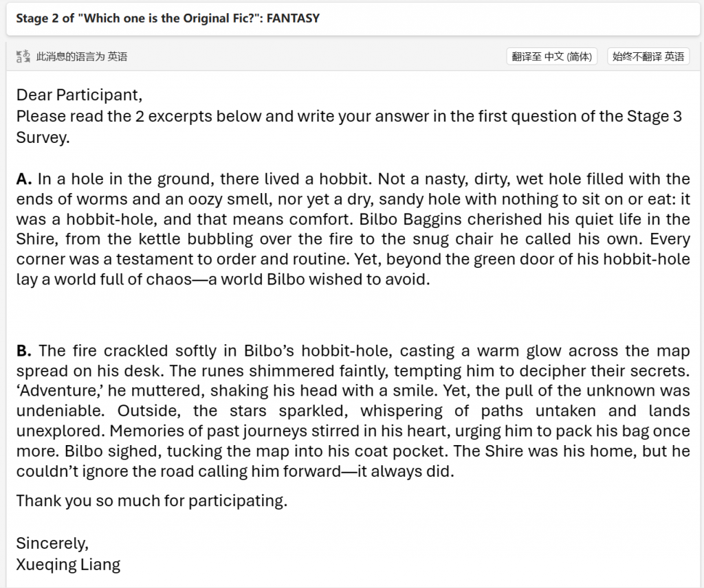Image resolution: width=704 pixels, height=588 pixels.
Task: Click the Thank you for participating line
Action: click(x=152, y=501)
